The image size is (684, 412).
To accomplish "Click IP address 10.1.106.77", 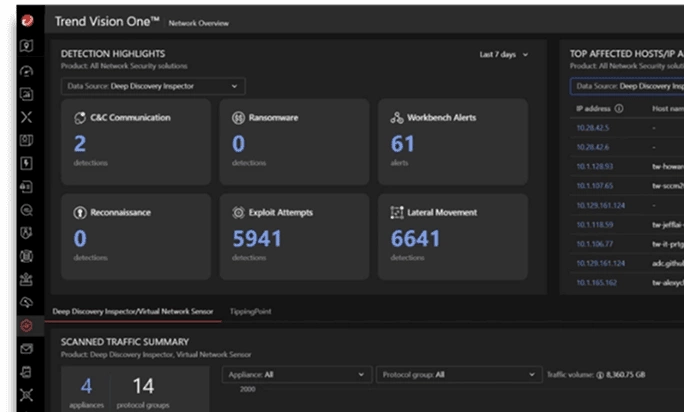I will pos(595,244).
